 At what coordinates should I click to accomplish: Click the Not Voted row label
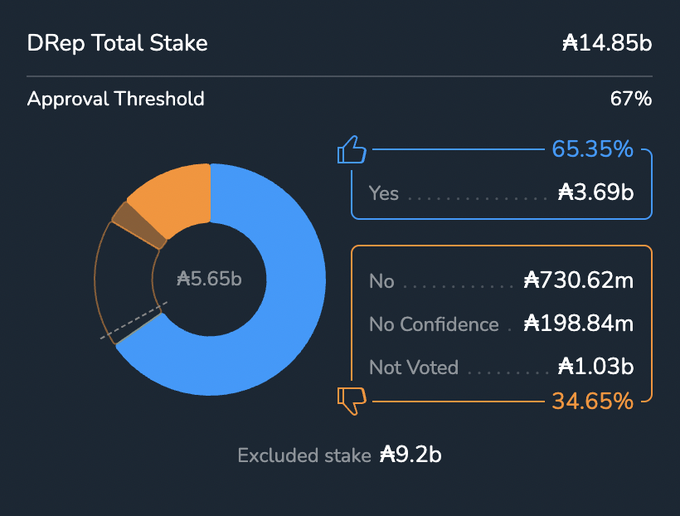coord(413,367)
